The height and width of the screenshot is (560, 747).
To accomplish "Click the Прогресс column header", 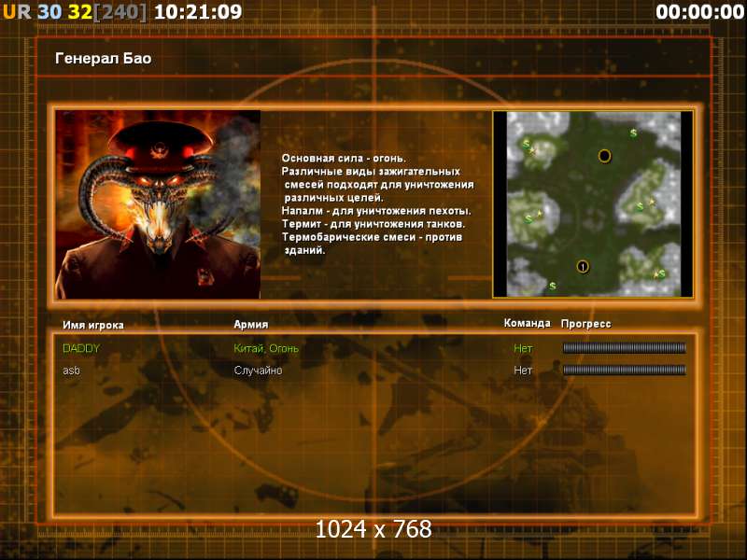I will 586,324.
